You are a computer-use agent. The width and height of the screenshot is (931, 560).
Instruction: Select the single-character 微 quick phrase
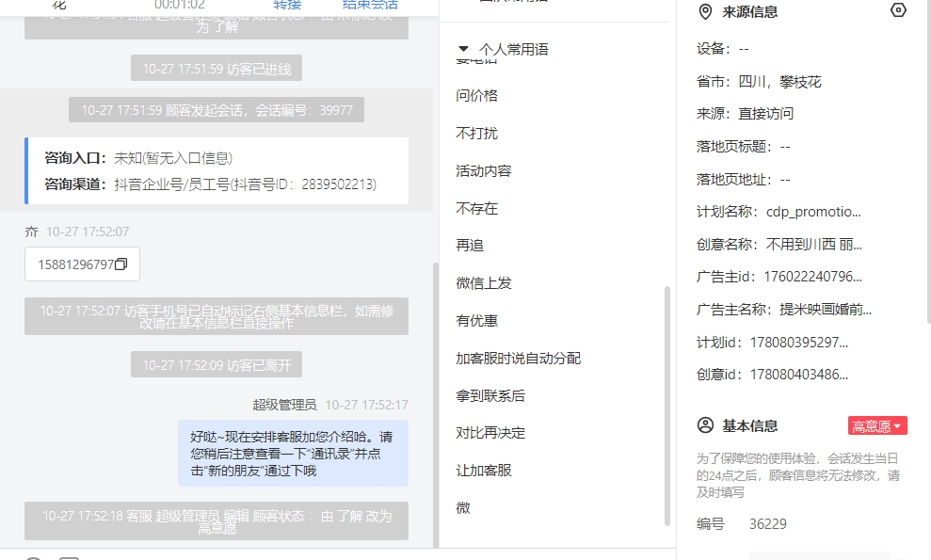(x=463, y=507)
